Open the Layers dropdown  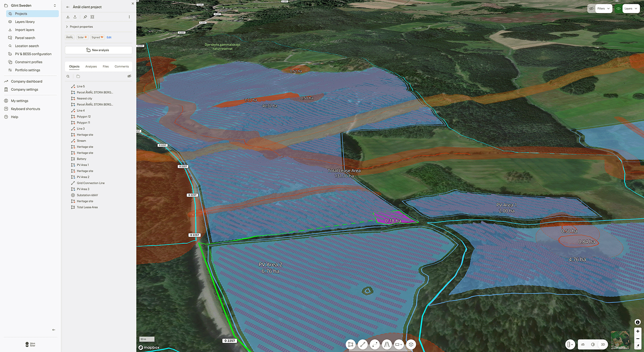click(631, 8)
